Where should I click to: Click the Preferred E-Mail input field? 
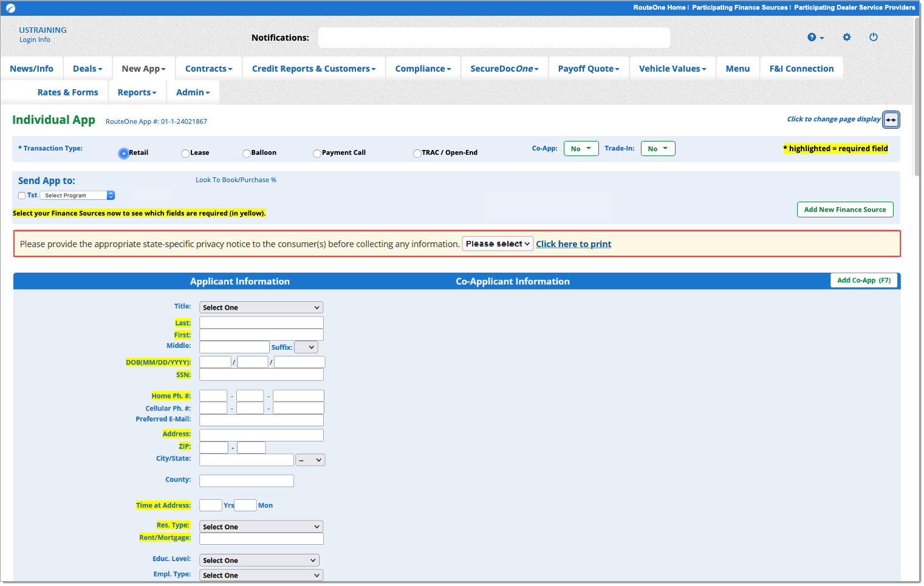(261, 420)
